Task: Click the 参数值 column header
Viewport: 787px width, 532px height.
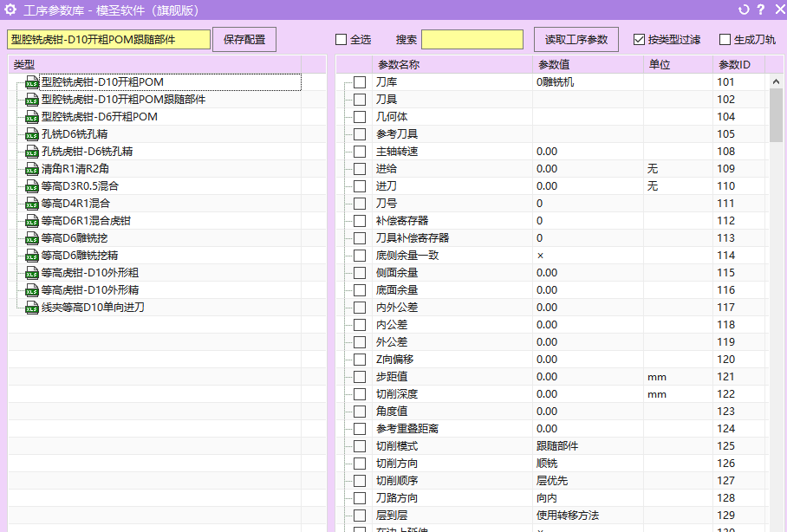Action: tap(588, 64)
